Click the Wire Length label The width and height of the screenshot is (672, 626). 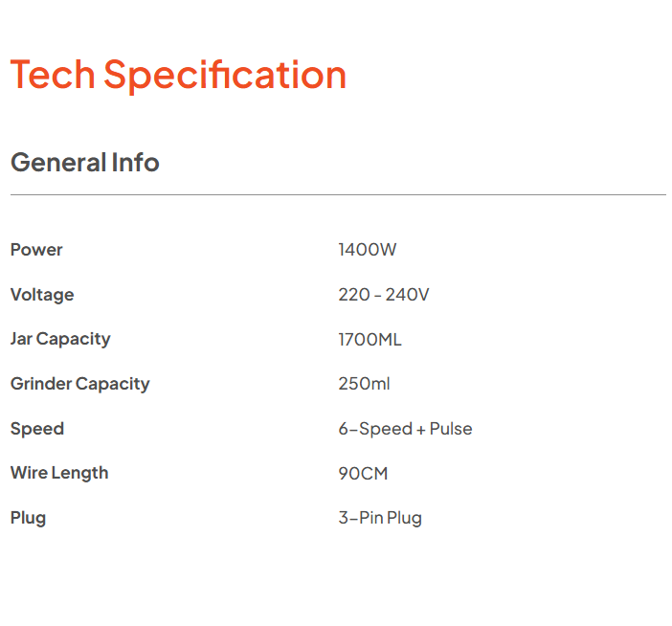(59, 474)
